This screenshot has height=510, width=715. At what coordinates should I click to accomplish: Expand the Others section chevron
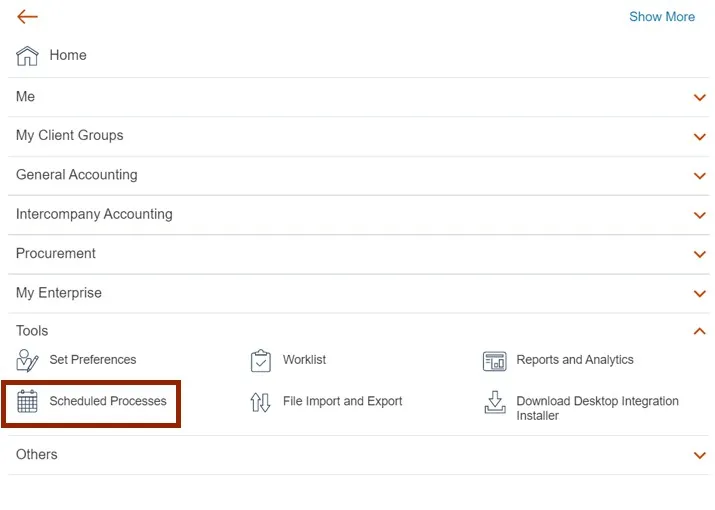700,455
